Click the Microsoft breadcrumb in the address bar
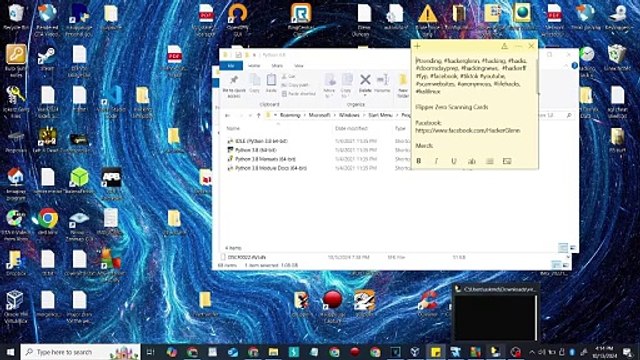640x360 pixels. coord(319,116)
